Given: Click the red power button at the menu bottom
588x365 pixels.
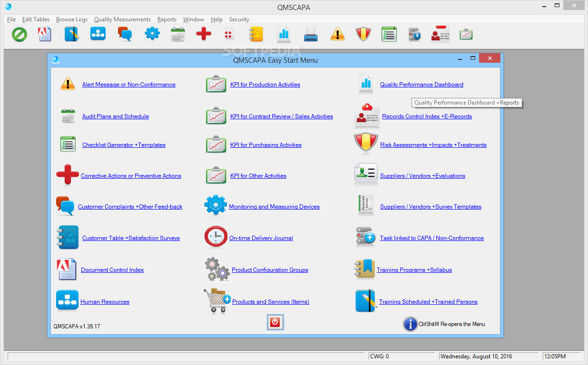Looking at the screenshot, I should (275, 322).
